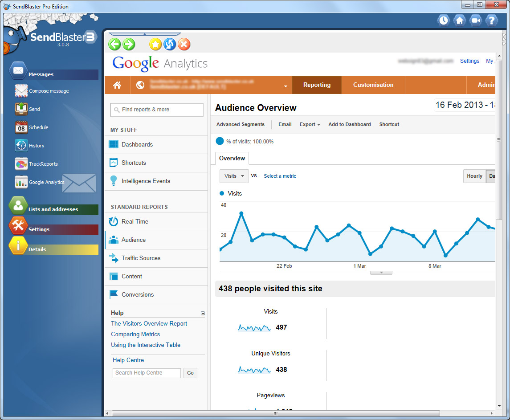Open Compose message in the sidebar
This screenshot has width=510, height=420.
tap(49, 91)
